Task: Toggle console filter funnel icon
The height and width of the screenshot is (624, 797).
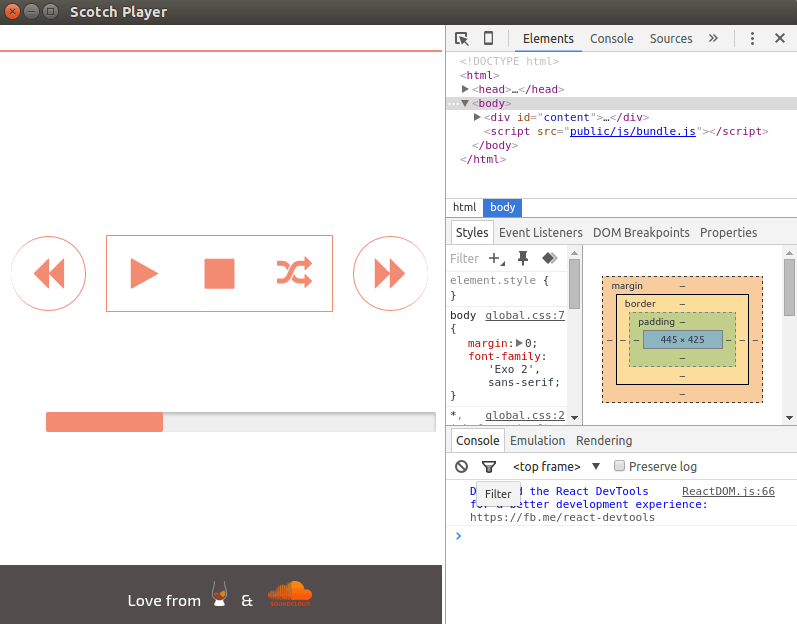Action: 488,466
